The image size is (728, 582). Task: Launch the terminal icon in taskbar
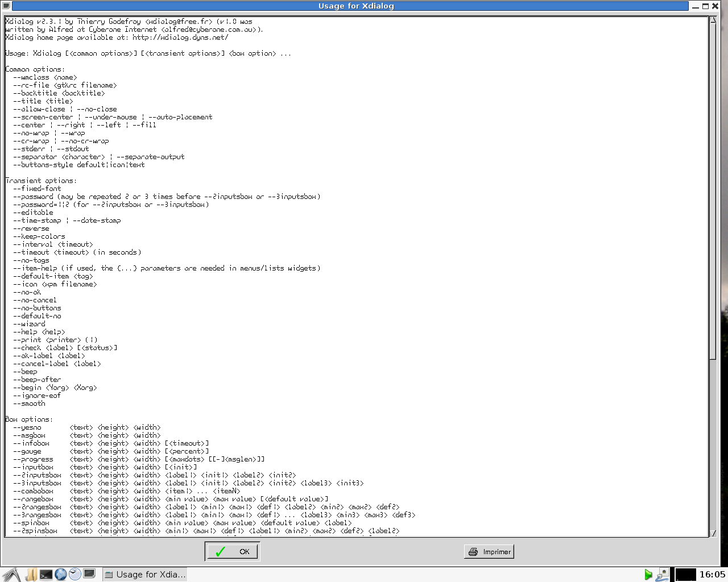[x=46, y=574]
